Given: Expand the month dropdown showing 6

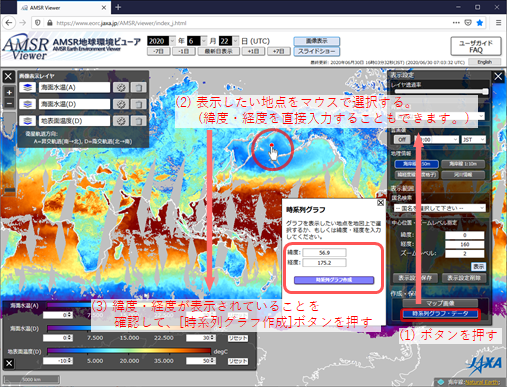Looking at the screenshot, I should [x=197, y=41].
